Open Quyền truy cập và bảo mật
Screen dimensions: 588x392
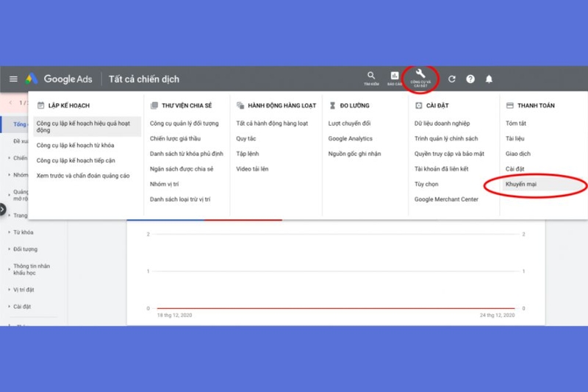pyautogui.click(x=449, y=154)
